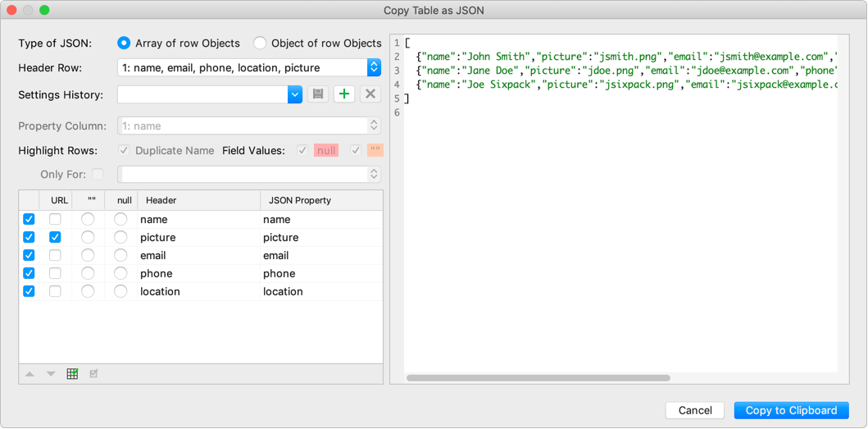Click the horizontal scrollbar in JSON preview
This screenshot has width=868, height=429.
tap(538, 378)
